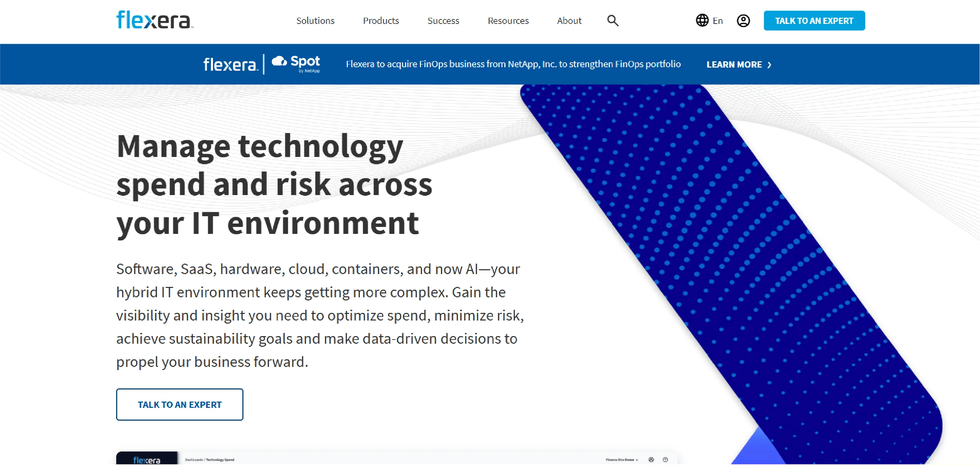This screenshot has width=980, height=465.
Task: Click the Learn More chevron arrow
Action: pos(769,65)
